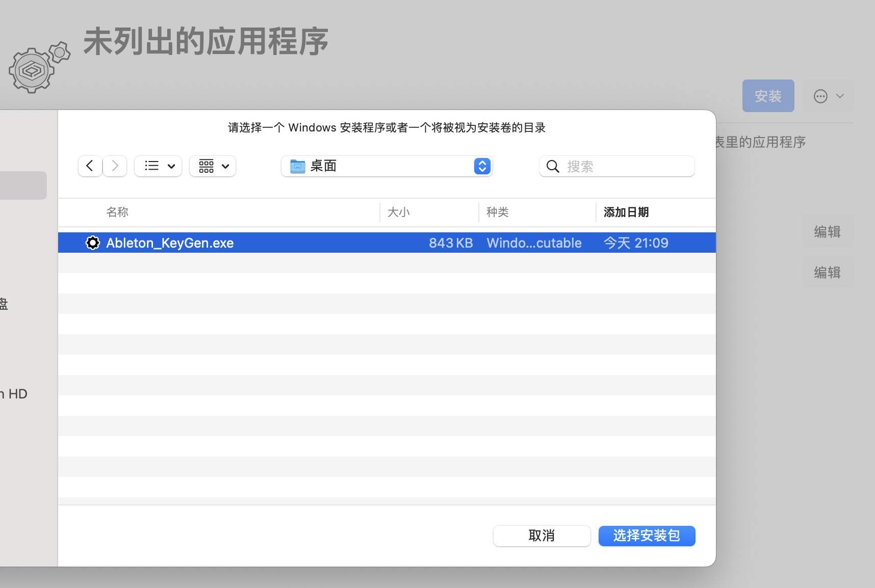
Task: Open the 桌面 location popup menu
Action: point(482,166)
